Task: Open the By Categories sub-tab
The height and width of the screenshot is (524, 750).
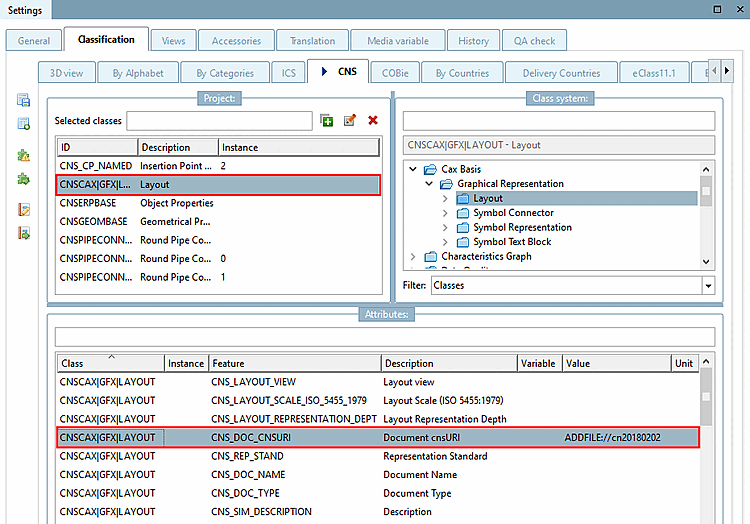Action: pyautogui.click(x=224, y=73)
